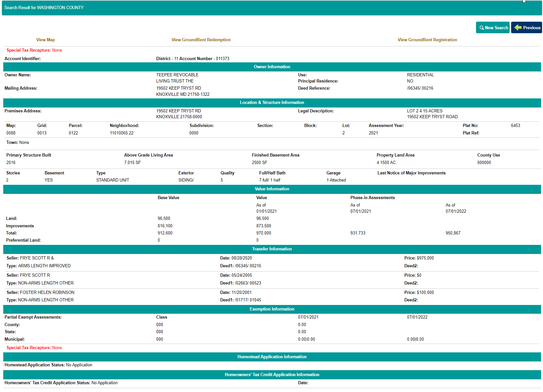Click the Owner Information section header
This screenshot has height=392, width=543.
[272, 67]
